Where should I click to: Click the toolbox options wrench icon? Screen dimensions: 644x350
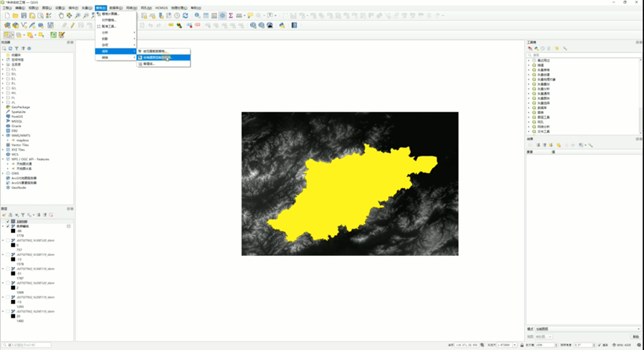(565, 49)
